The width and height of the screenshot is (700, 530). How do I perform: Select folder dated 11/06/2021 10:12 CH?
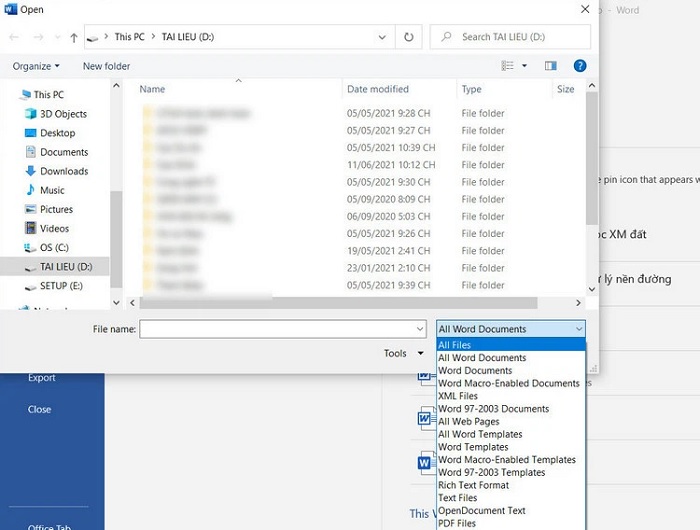323,165
